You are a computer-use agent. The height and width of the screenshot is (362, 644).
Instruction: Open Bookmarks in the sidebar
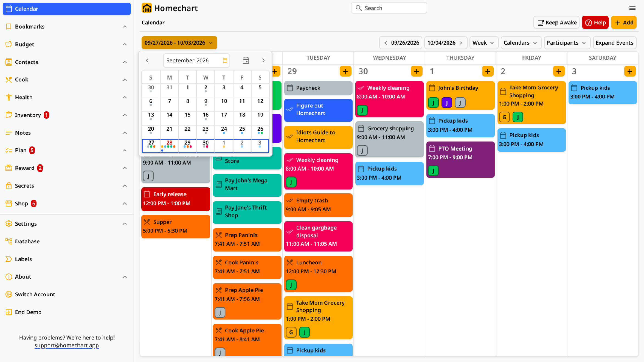67,27
